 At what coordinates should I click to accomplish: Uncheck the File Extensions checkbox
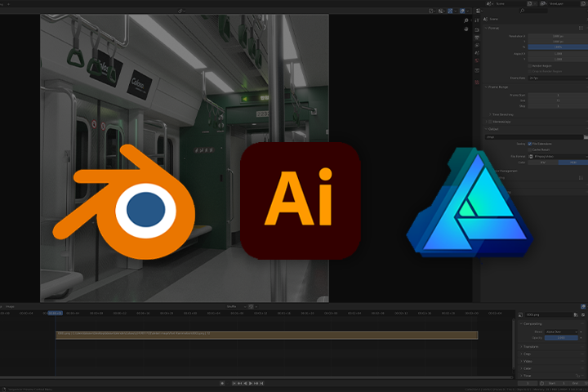click(530, 144)
